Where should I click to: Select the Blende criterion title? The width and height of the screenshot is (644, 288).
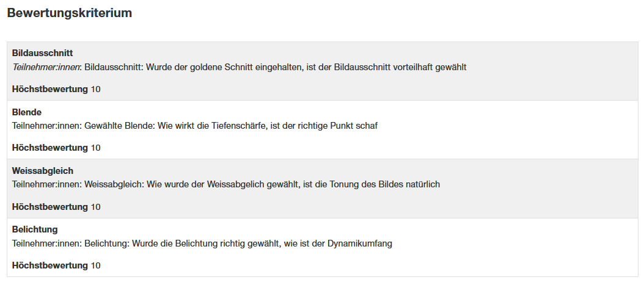27,112
